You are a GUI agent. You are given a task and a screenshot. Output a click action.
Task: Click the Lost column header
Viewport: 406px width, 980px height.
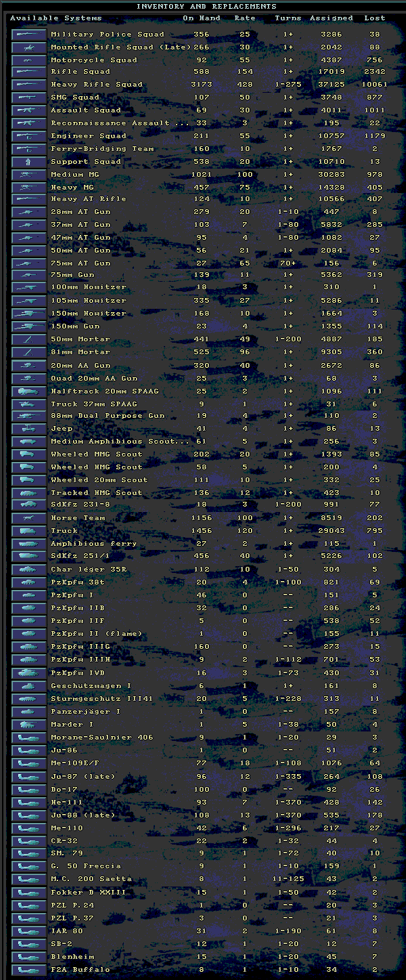(x=375, y=18)
